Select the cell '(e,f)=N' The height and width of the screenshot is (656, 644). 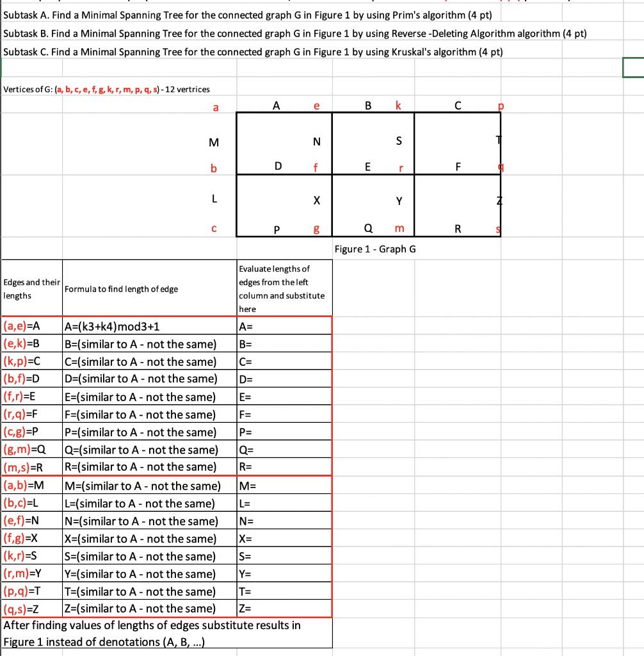(x=32, y=520)
